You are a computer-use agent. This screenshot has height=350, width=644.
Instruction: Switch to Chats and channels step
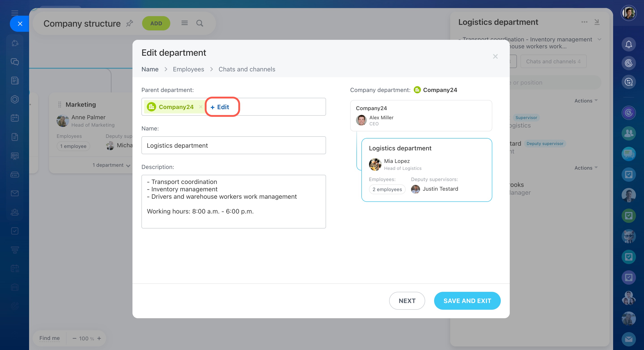[247, 69]
